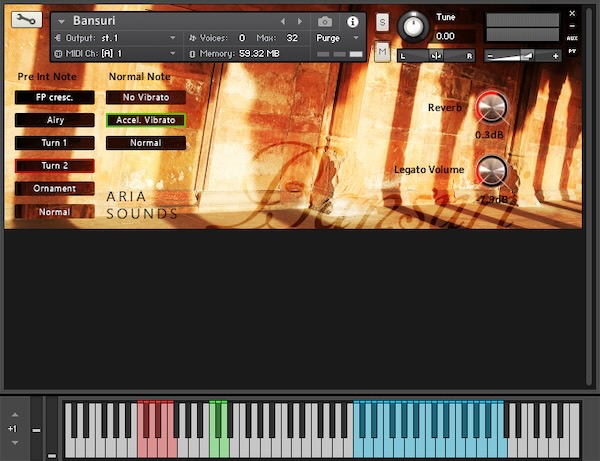Click the Legato Volume knob
This screenshot has width=600, height=461.
pyautogui.click(x=491, y=171)
